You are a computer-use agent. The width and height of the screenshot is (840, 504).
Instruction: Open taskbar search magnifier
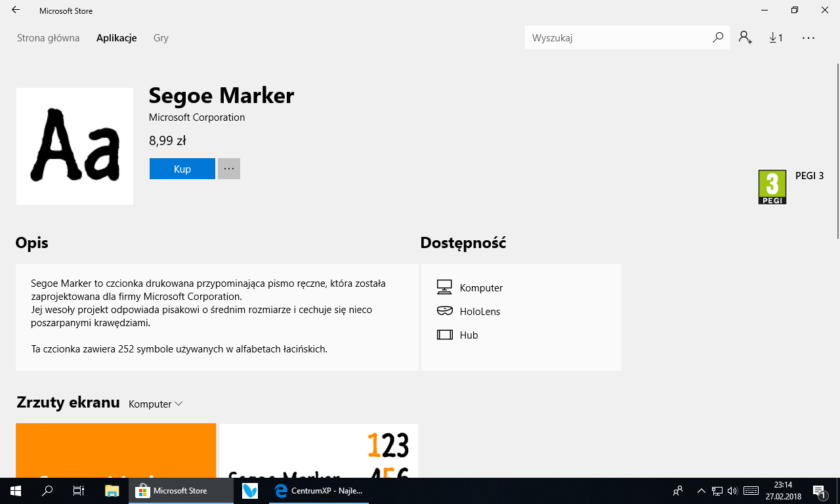tap(47, 491)
